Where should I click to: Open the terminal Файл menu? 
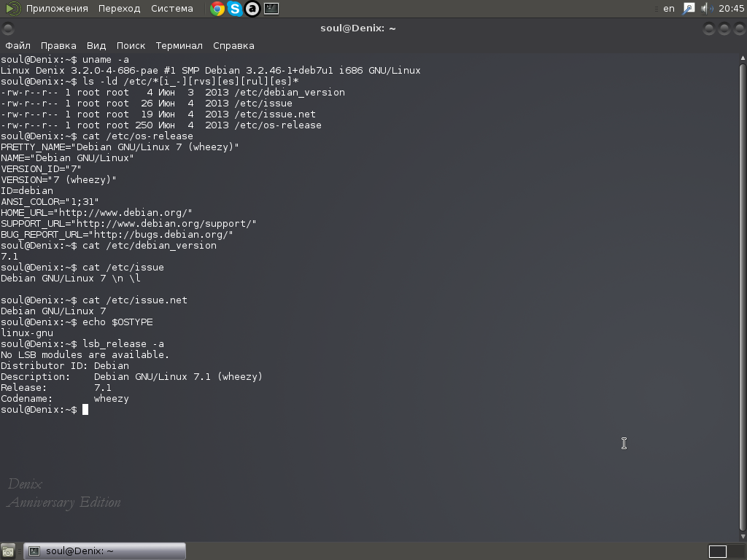click(x=18, y=46)
